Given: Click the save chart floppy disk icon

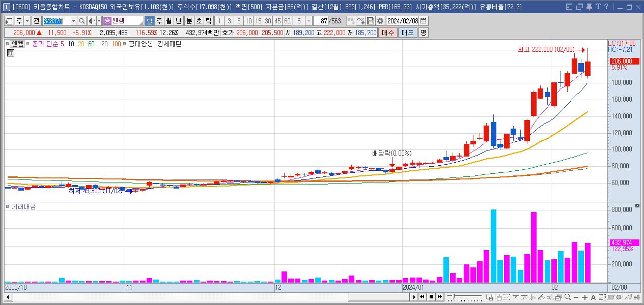Looking at the screenshot, I should 371,21.
